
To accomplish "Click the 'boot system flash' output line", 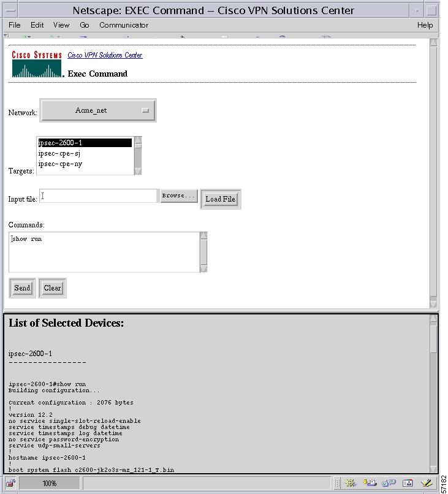I will coord(91,470).
